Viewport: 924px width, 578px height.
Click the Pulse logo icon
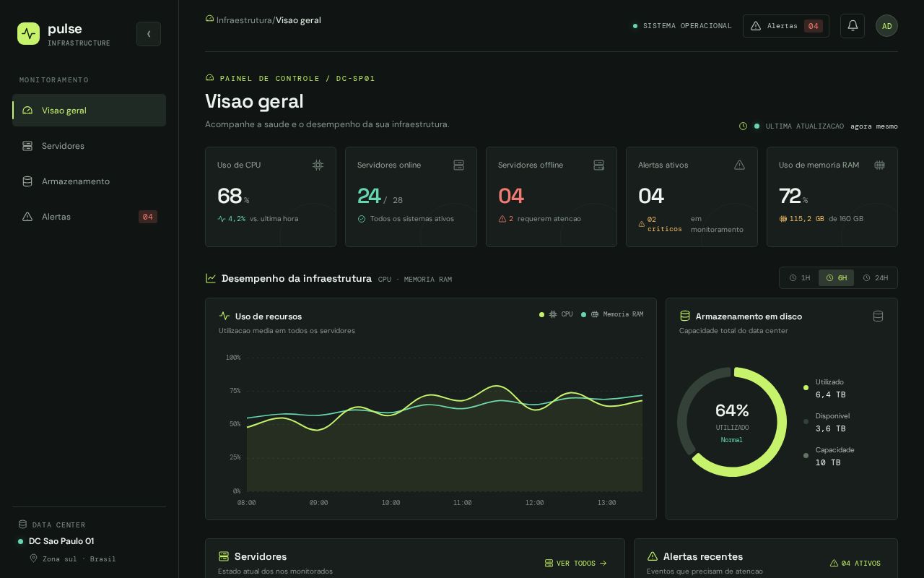(29, 33)
